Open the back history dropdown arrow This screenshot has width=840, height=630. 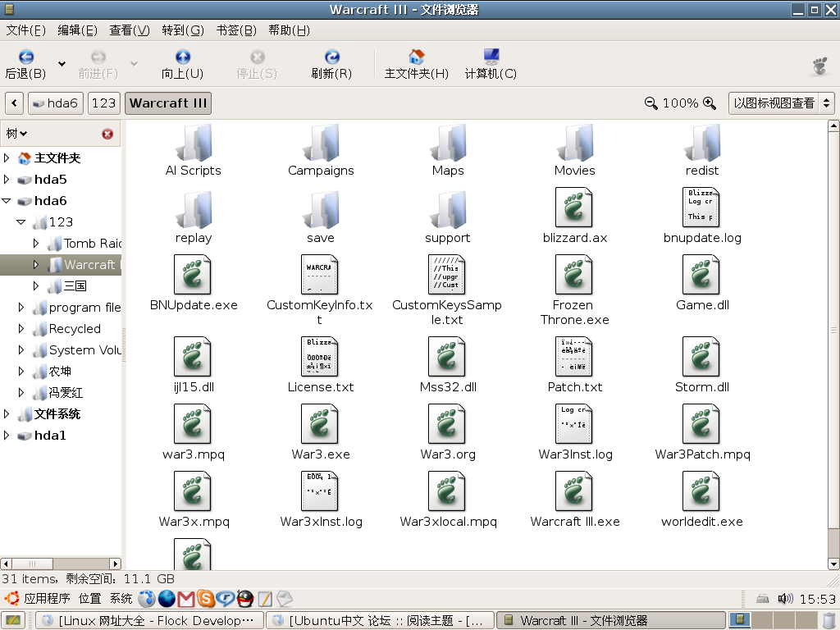(62, 64)
